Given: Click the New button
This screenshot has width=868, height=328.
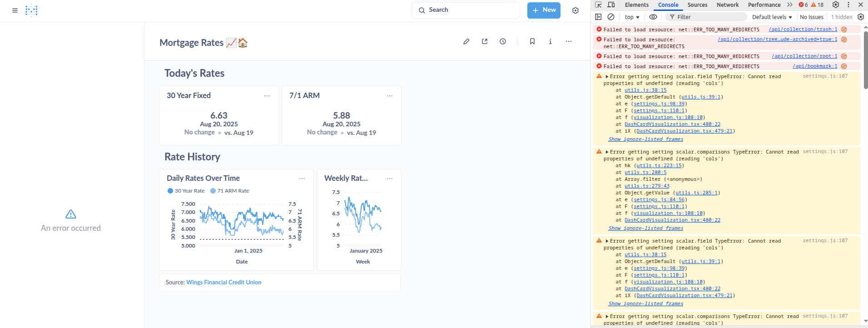Looking at the screenshot, I should 544,10.
